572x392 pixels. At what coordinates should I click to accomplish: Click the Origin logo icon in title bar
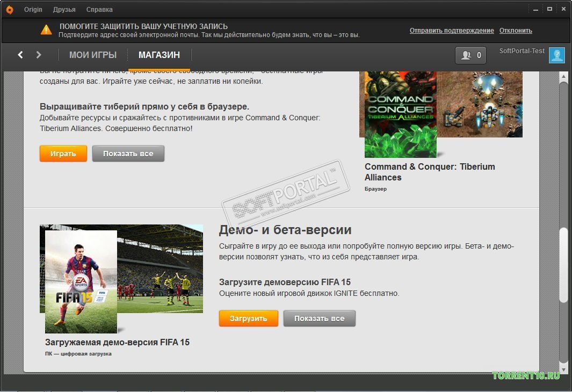(x=10, y=10)
